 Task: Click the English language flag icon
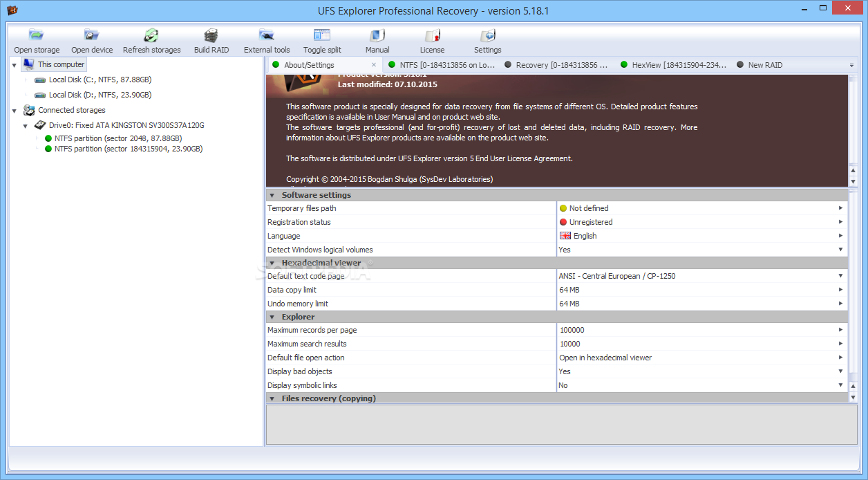(565, 236)
